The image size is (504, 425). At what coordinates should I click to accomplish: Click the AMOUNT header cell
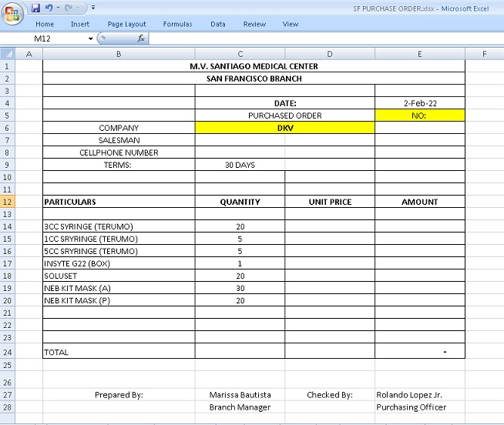420,202
